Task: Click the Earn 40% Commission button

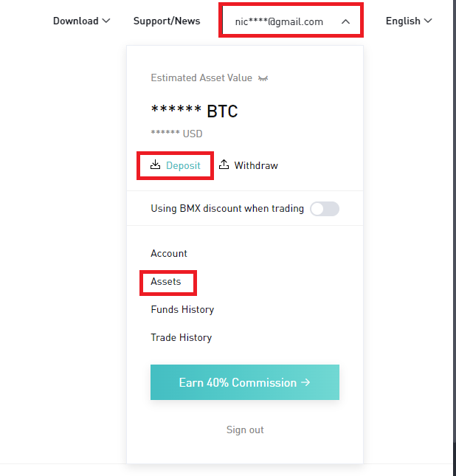Action: (x=244, y=382)
